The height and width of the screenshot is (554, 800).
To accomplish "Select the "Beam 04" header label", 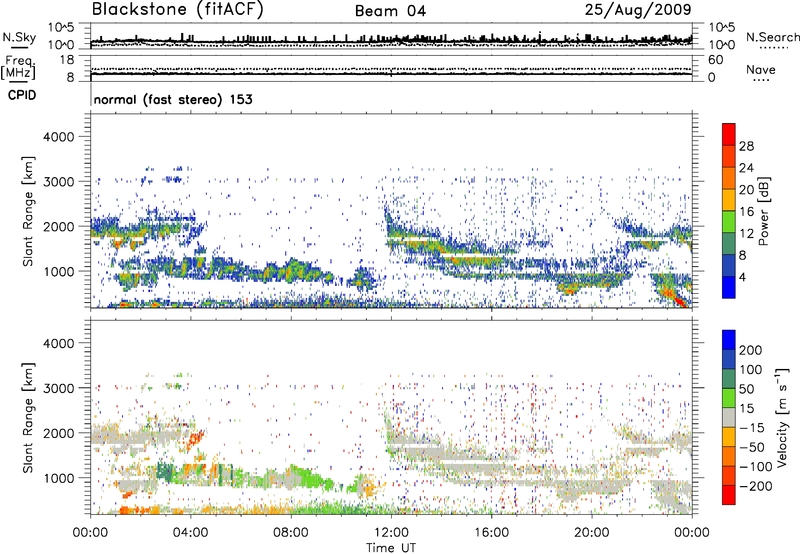I will pyautogui.click(x=390, y=11).
